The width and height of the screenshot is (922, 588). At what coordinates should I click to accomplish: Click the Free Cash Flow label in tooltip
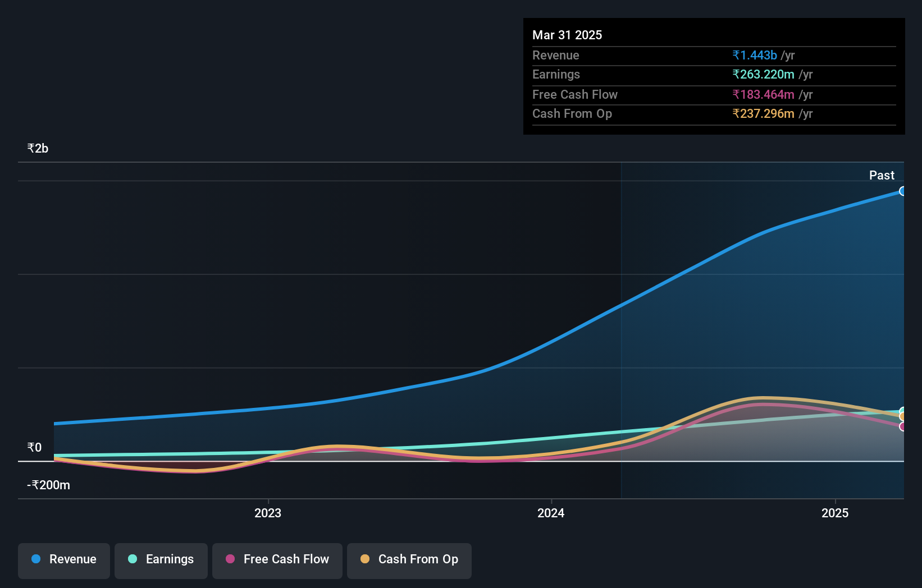(x=575, y=94)
